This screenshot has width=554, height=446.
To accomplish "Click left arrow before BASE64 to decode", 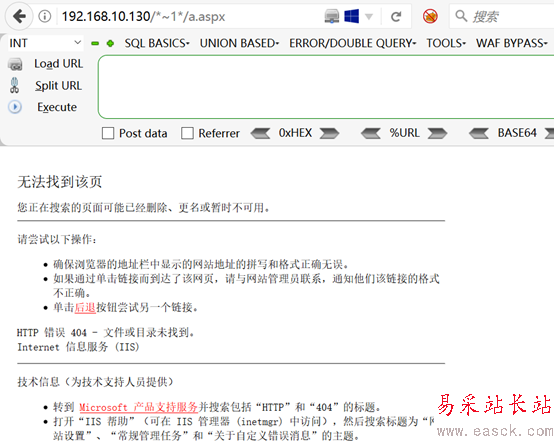I will [x=479, y=133].
